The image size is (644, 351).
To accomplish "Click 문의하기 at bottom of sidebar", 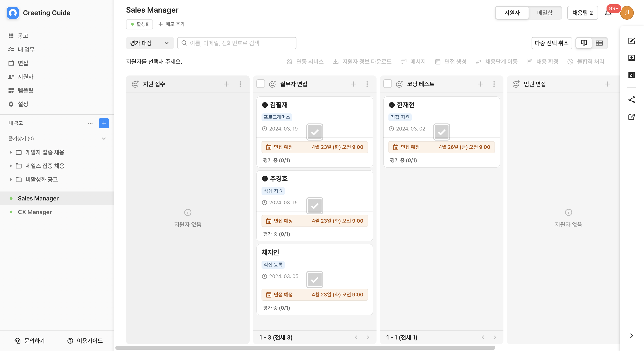I will [30, 341].
